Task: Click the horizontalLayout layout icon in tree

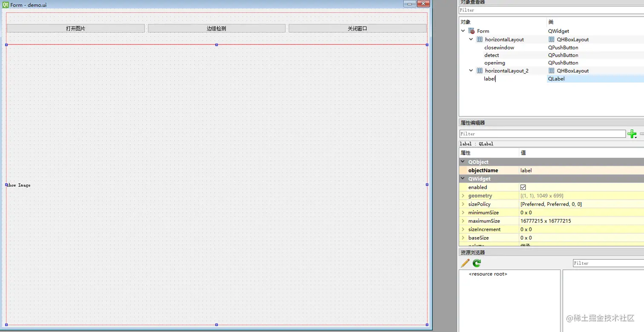Action: [x=480, y=39]
